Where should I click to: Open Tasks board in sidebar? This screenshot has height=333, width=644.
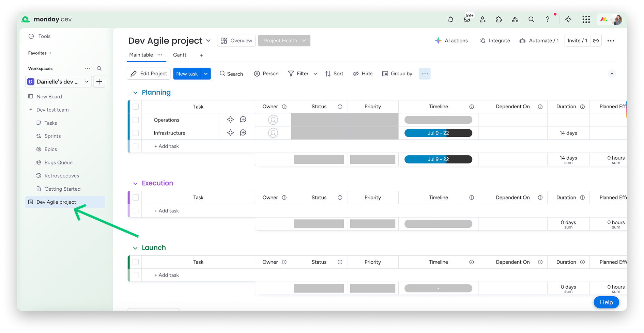pyautogui.click(x=50, y=123)
